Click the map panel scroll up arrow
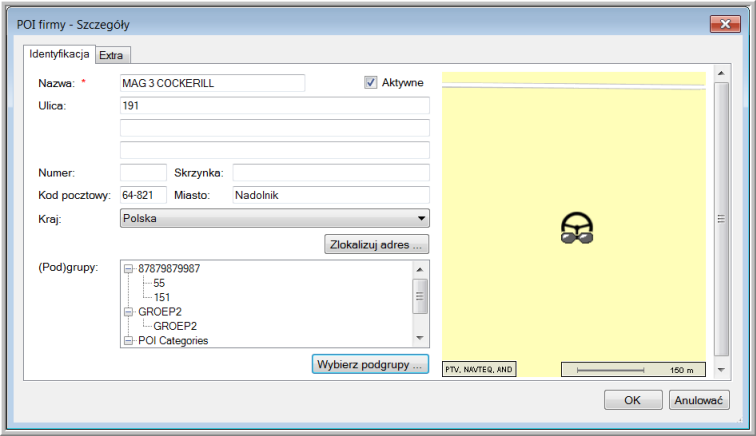The height and width of the screenshot is (436, 756). (722, 74)
